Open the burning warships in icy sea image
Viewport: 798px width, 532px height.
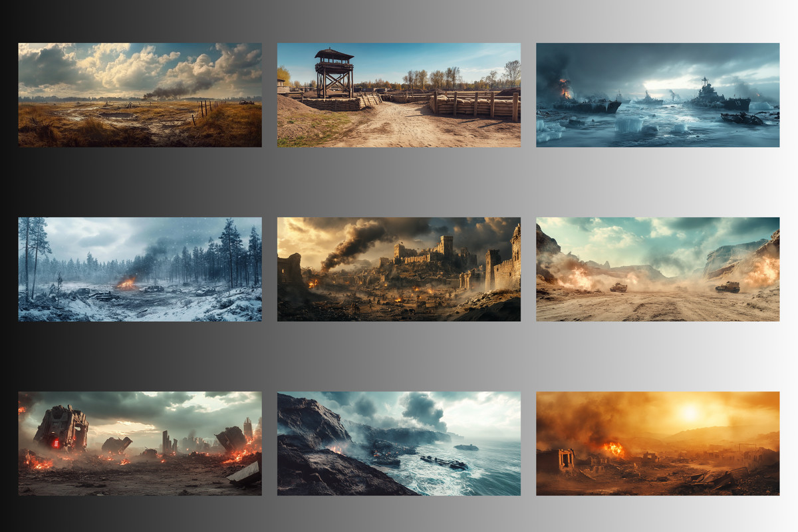click(658, 95)
